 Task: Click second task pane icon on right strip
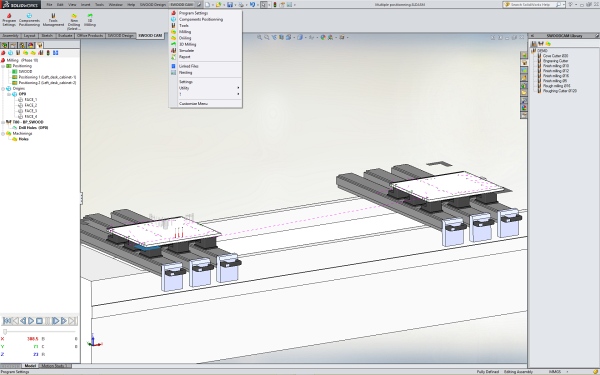click(x=523, y=63)
